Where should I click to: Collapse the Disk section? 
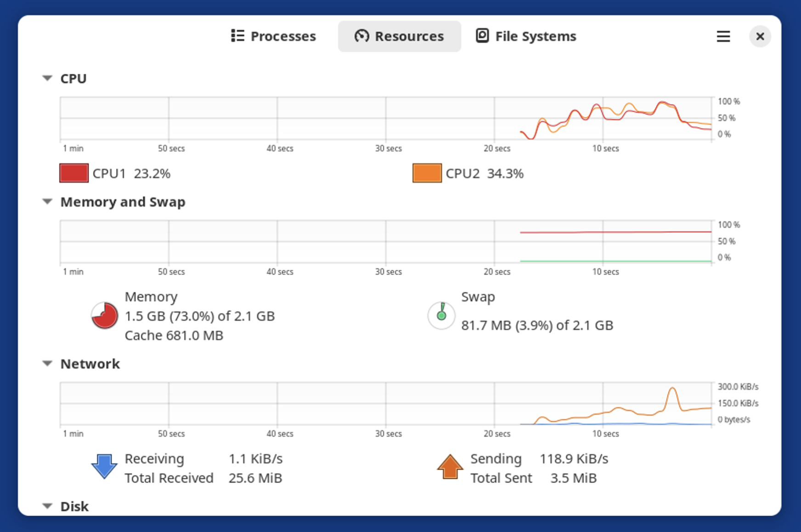click(x=47, y=506)
